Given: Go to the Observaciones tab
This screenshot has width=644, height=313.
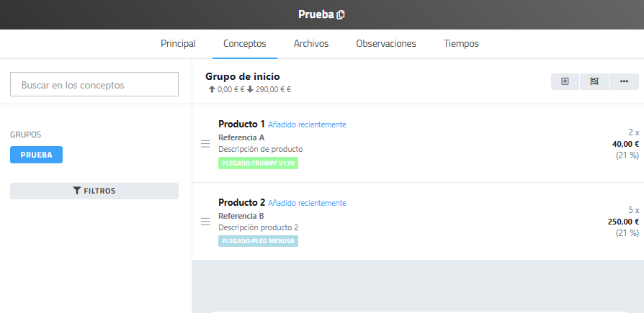Looking at the screenshot, I should point(386,44).
